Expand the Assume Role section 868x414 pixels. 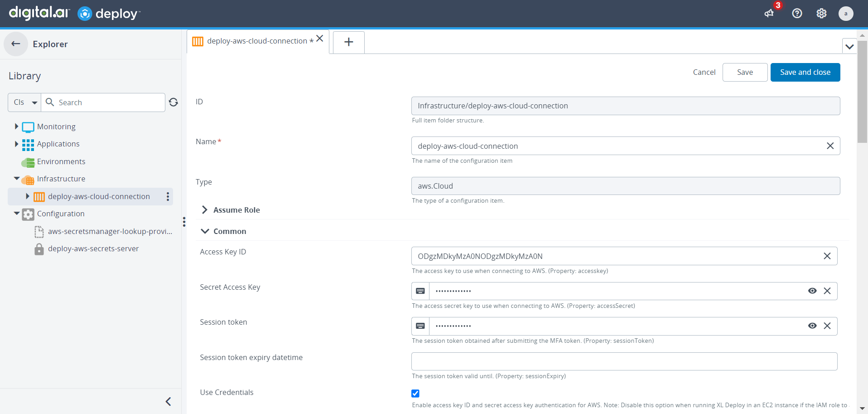[x=205, y=210]
